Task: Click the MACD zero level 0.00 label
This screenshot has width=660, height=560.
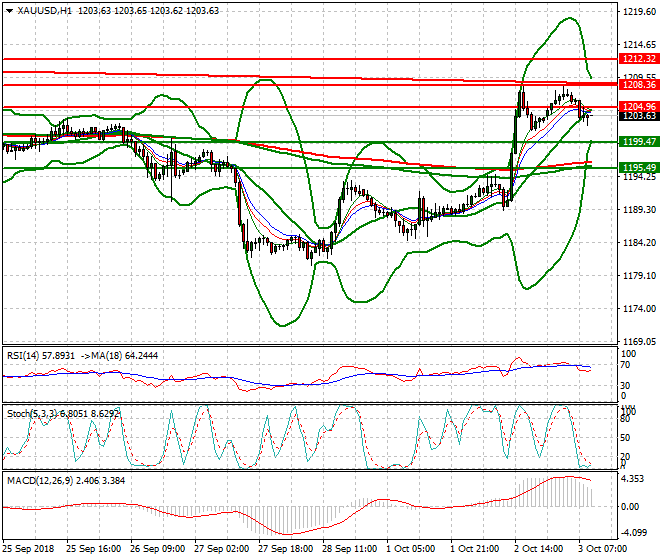Action: coord(630,507)
